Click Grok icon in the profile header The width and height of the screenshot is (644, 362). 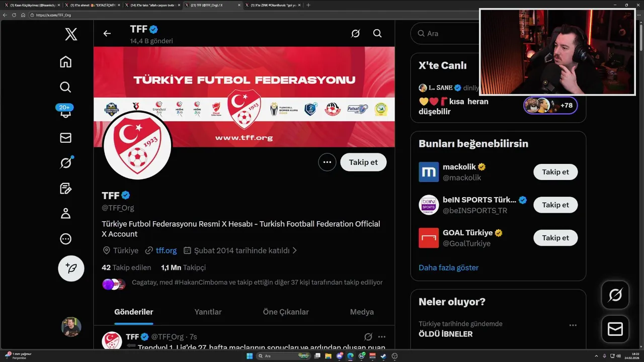[x=355, y=34]
